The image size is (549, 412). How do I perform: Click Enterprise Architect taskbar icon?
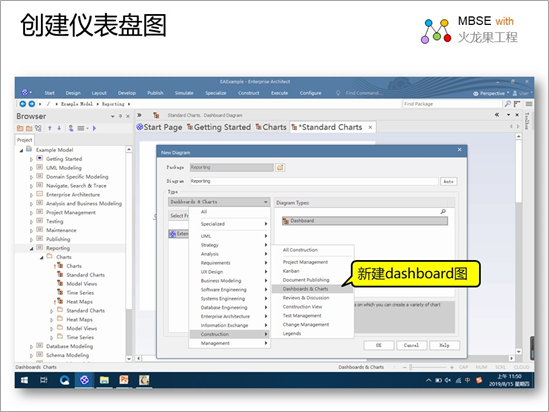pos(84,380)
